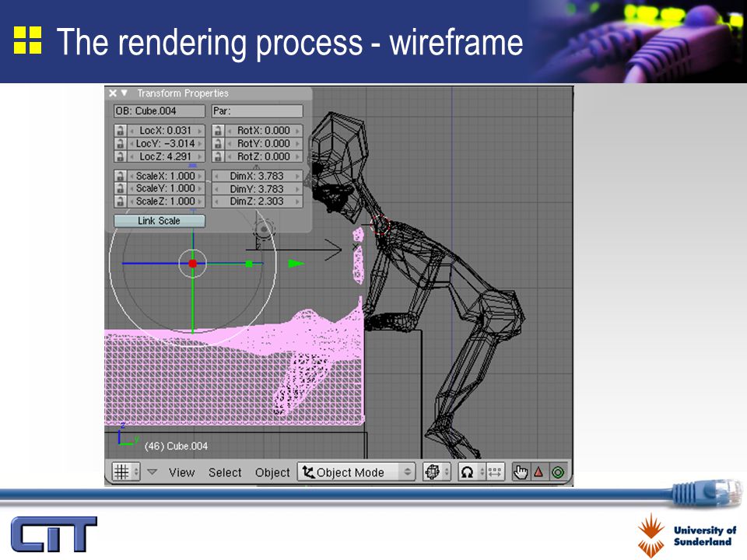Click the slide title "The rendering process - wireframe"
Image resolution: width=747 pixels, height=560 pixels.
289,42
